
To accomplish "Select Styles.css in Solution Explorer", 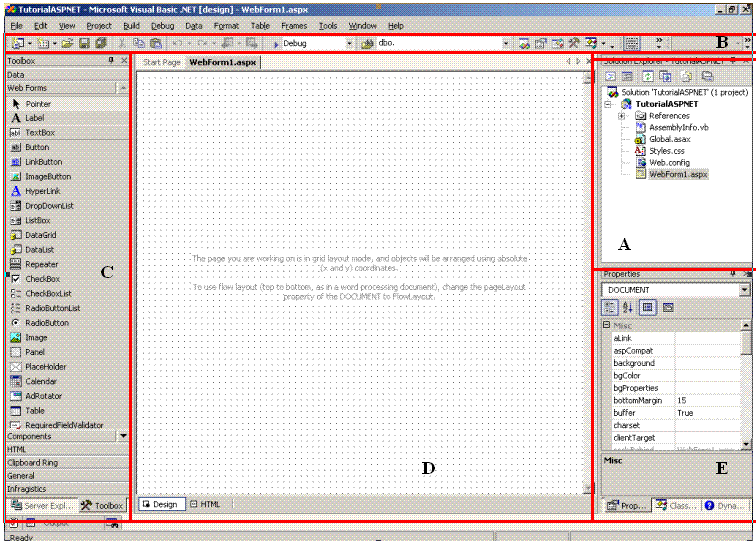I will (666, 151).
